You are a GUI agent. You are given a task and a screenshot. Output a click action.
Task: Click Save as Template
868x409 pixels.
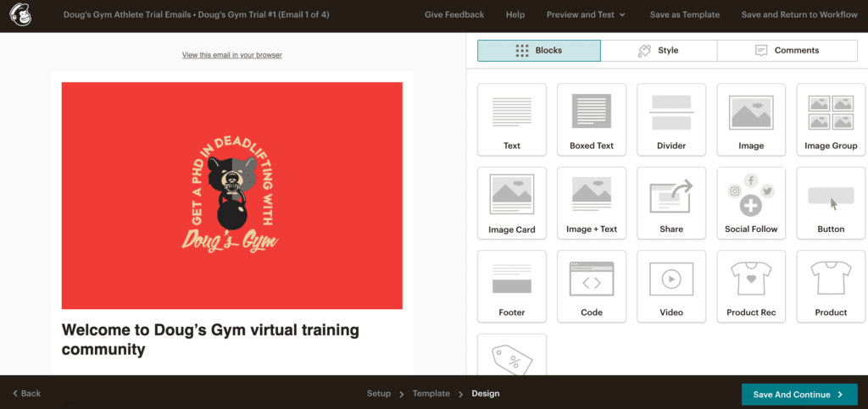[685, 15]
